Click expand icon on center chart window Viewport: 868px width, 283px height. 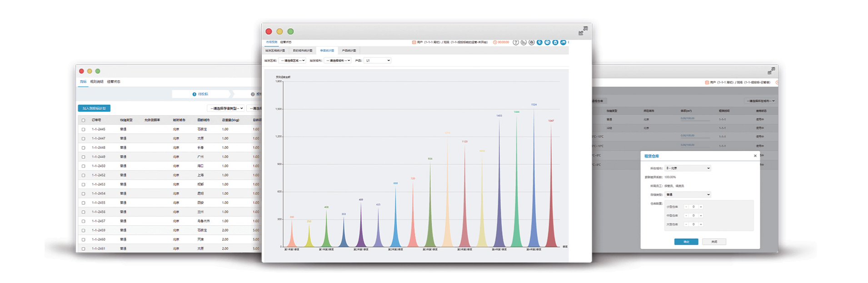pyautogui.click(x=583, y=31)
